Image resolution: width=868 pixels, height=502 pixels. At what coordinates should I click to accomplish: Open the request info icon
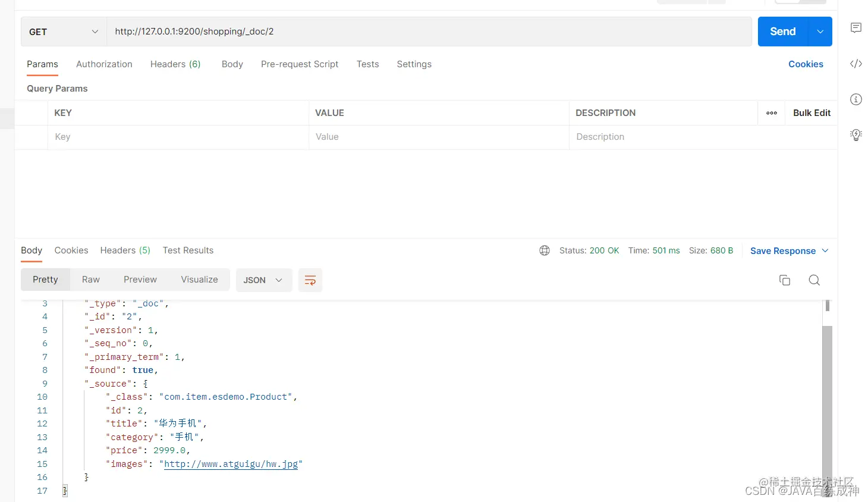(x=856, y=99)
